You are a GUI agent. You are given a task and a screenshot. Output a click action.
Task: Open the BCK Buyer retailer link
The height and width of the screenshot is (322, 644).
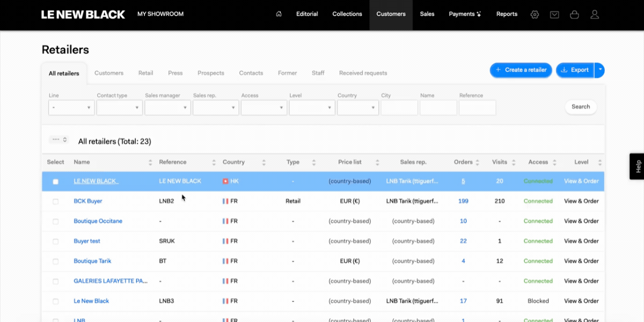(88, 201)
